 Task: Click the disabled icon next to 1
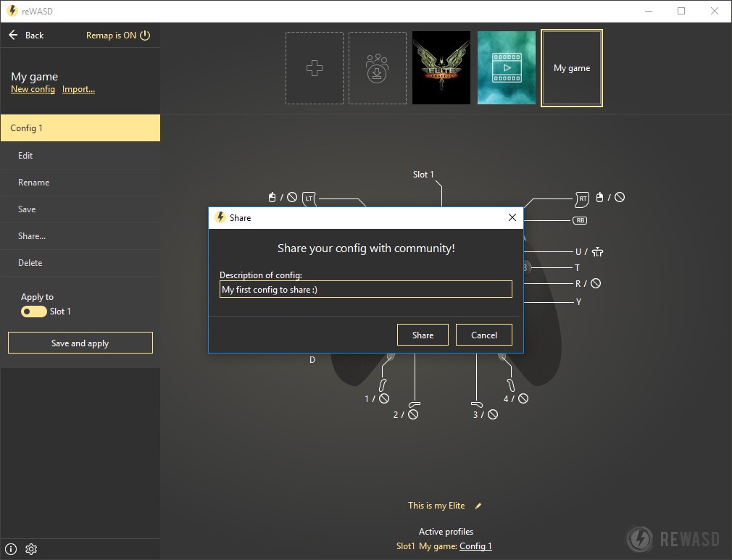pyautogui.click(x=384, y=398)
